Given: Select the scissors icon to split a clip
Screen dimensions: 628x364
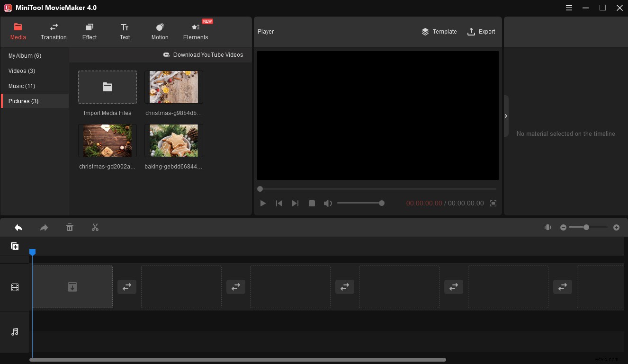Looking at the screenshot, I should point(95,228).
